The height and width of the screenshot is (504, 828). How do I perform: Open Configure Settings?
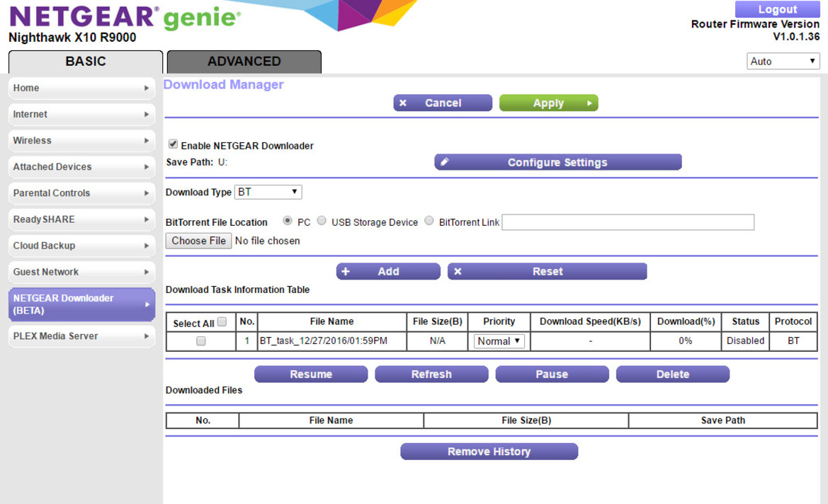coord(558,162)
